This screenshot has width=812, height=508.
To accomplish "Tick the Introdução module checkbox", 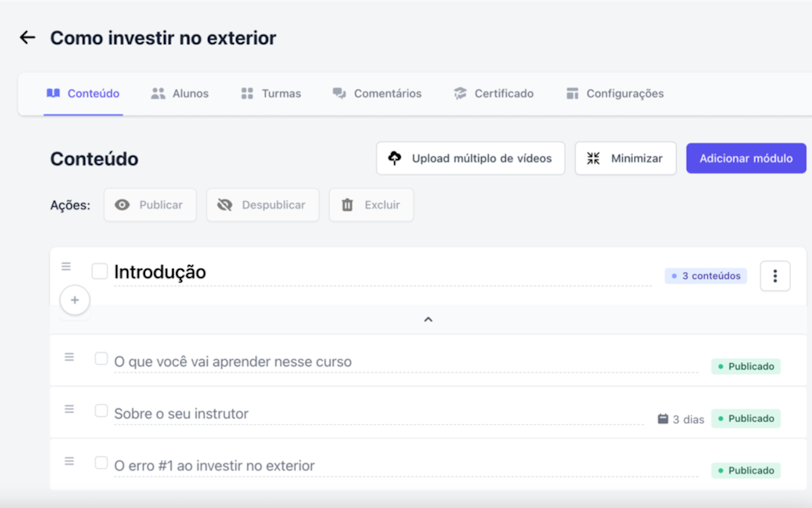I will [100, 271].
